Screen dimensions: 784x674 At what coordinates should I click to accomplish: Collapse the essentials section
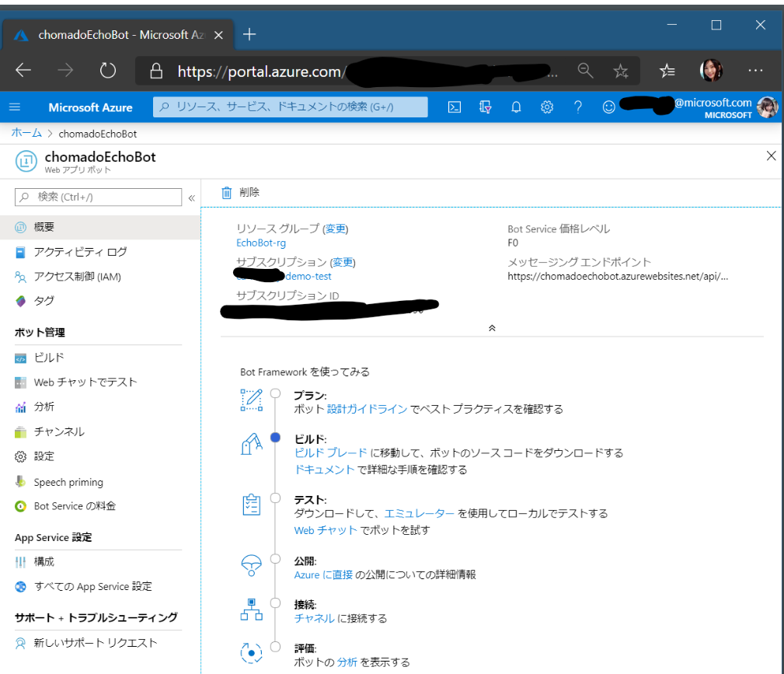click(492, 328)
